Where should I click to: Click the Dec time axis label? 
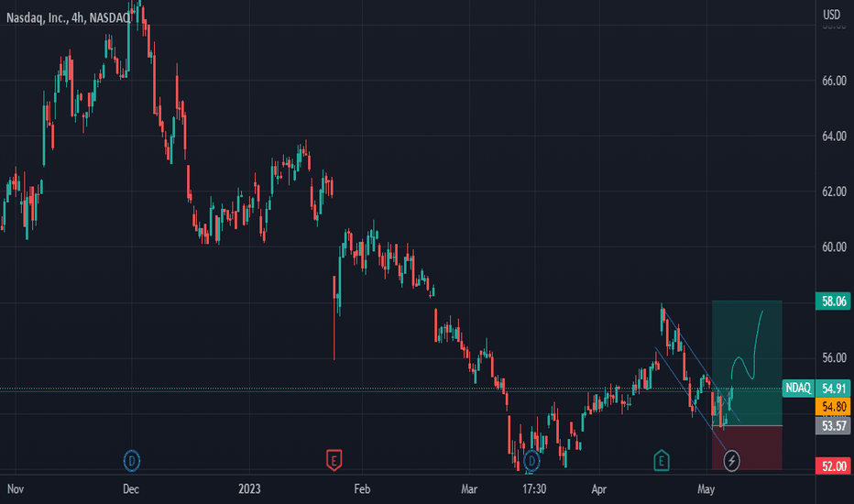coord(131,488)
